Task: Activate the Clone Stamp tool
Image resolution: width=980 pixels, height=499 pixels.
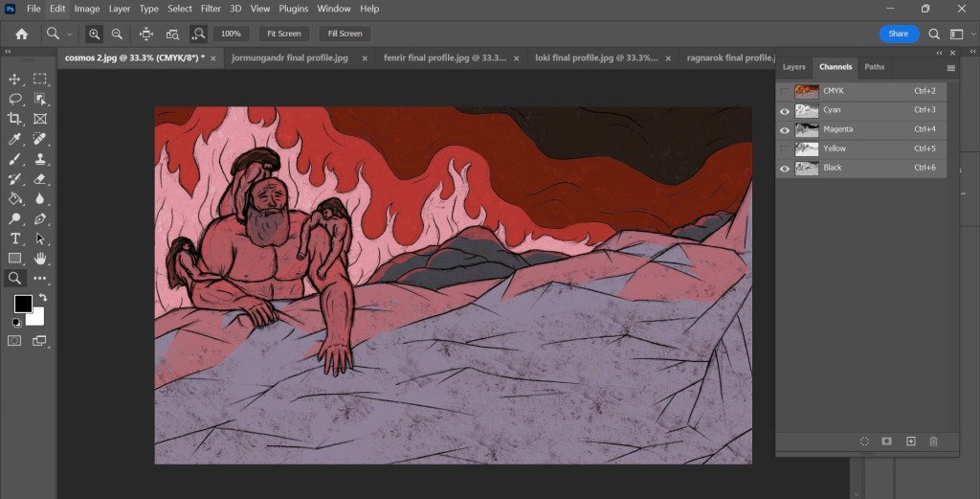Action: click(40, 159)
